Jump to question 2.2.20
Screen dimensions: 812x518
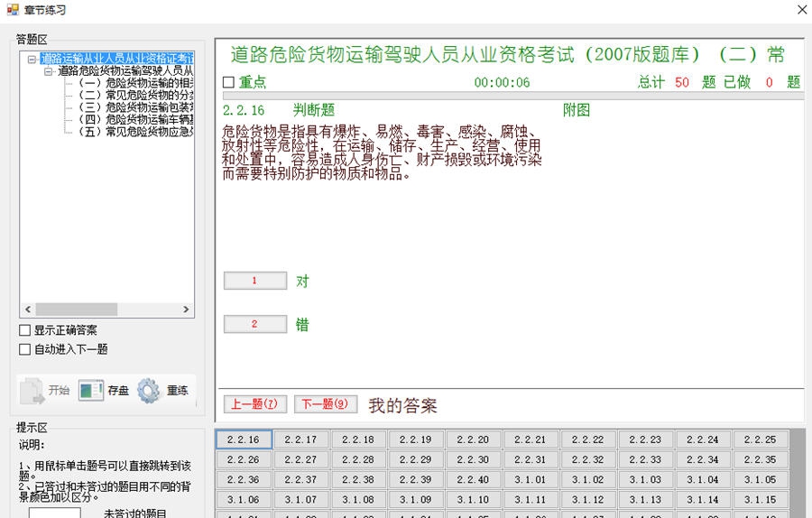point(474,439)
